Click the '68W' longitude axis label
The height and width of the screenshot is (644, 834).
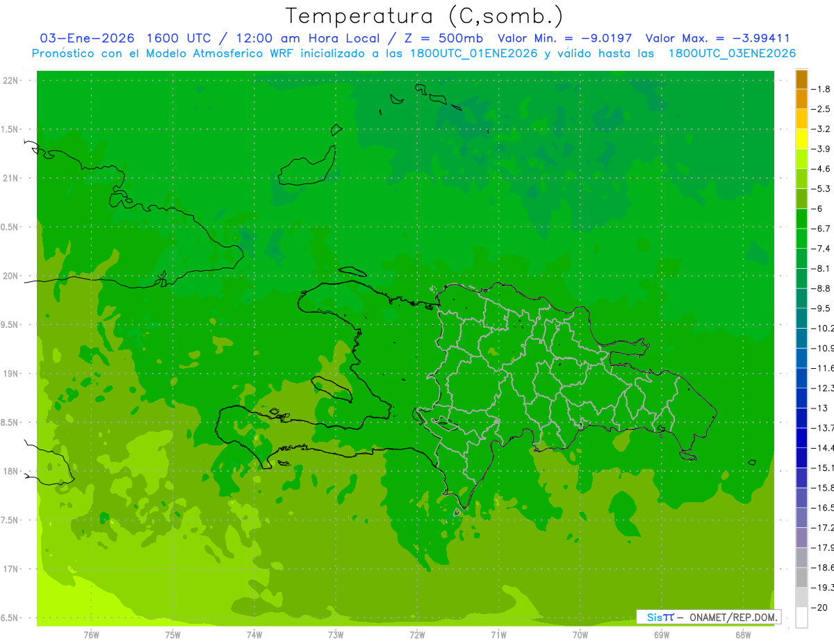743,635
